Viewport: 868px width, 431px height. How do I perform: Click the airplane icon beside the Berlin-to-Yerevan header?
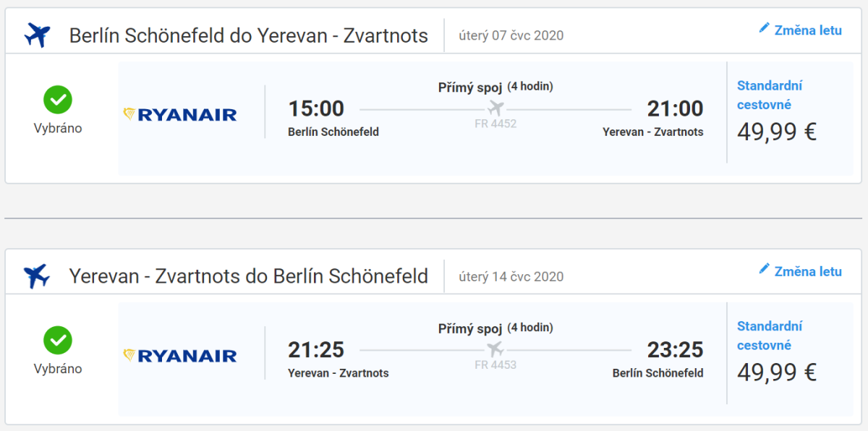pyautogui.click(x=37, y=35)
